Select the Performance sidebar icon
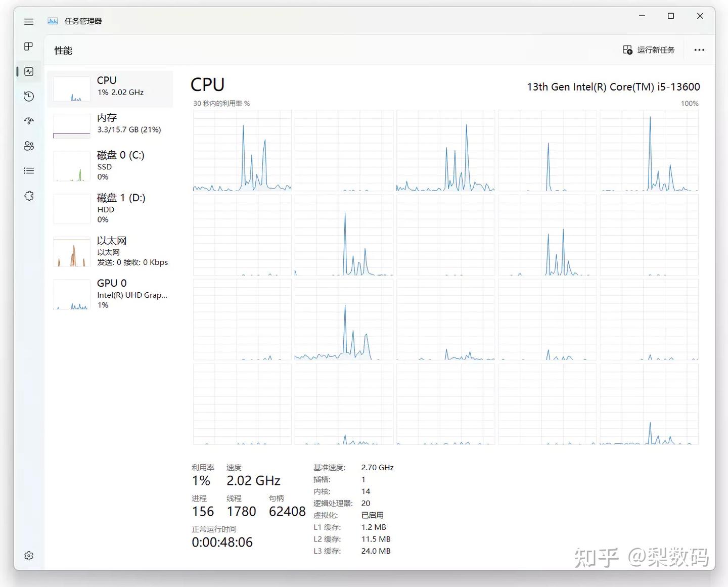 28,71
